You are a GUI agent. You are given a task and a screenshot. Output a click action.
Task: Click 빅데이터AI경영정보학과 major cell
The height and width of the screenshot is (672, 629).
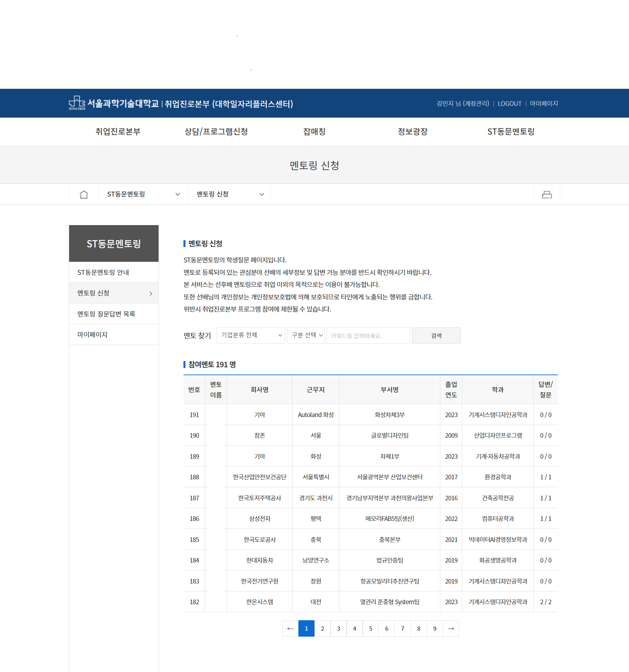(x=498, y=540)
